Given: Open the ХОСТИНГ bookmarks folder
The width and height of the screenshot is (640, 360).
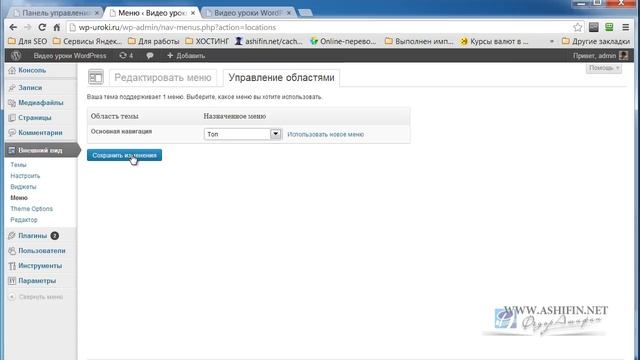Looking at the screenshot, I should pyautogui.click(x=207, y=41).
